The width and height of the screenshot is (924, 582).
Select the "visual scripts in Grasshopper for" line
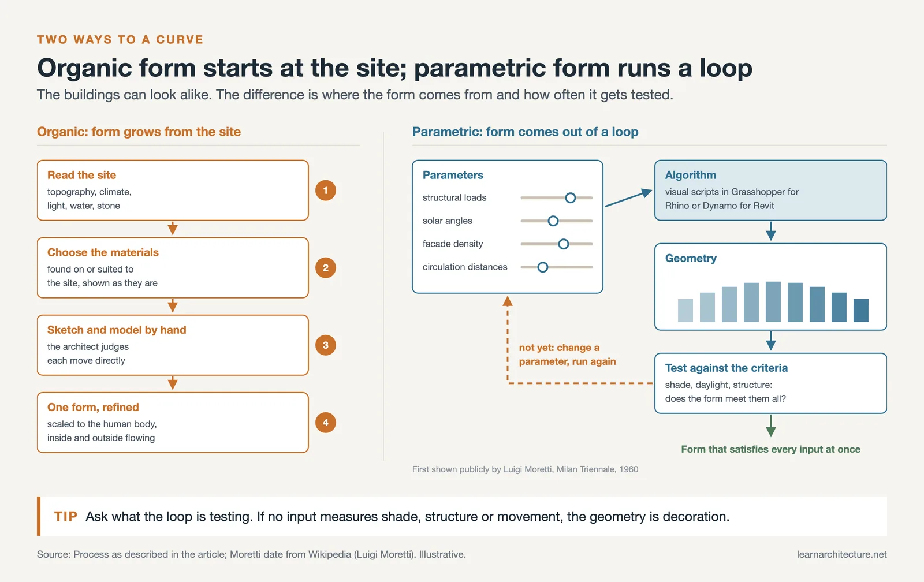point(732,192)
